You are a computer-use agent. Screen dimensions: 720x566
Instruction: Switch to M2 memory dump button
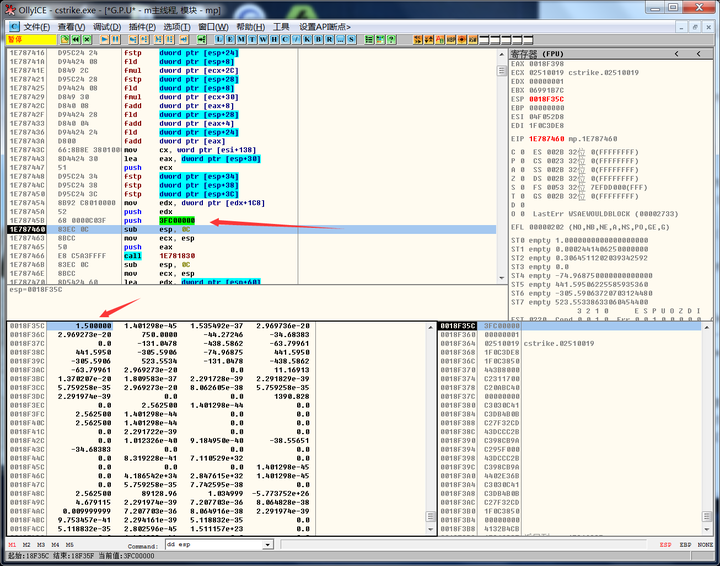tap(25, 545)
